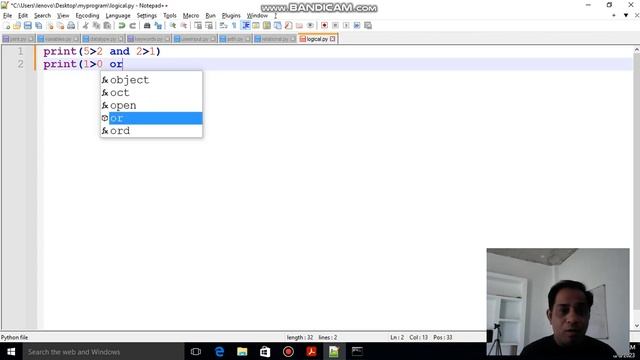Screen dimensions: 640x360
Task: Open the down-arrow tab list dropdown at top right
Action: coord(626,16)
